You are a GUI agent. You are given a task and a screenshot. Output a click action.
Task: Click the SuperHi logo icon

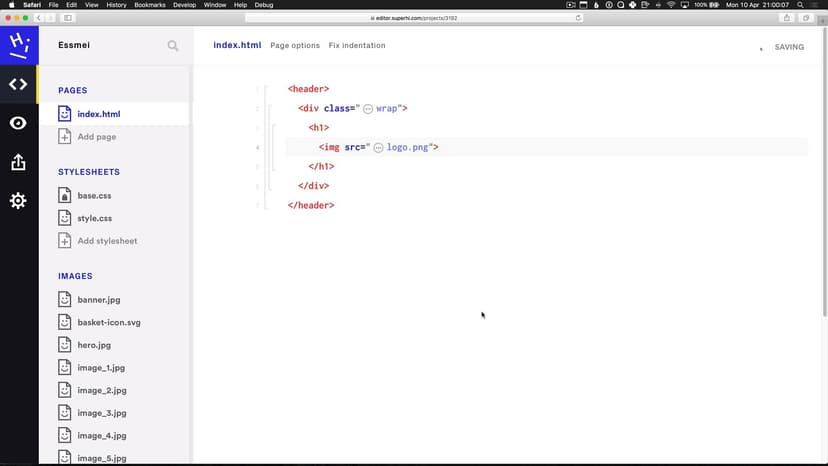pos(18,45)
